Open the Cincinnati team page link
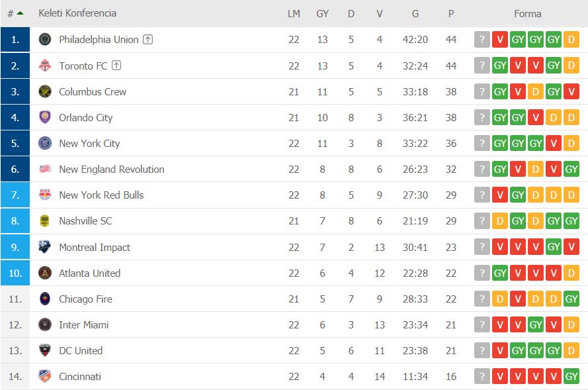Screen dimensions: 588x390 (80, 377)
